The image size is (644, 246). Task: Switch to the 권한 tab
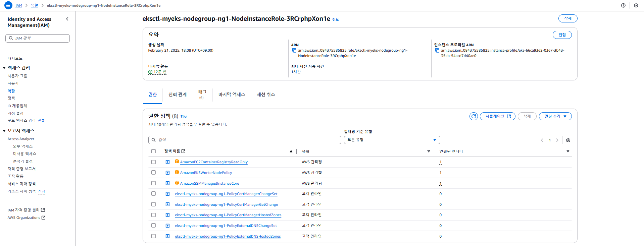pyautogui.click(x=152, y=95)
